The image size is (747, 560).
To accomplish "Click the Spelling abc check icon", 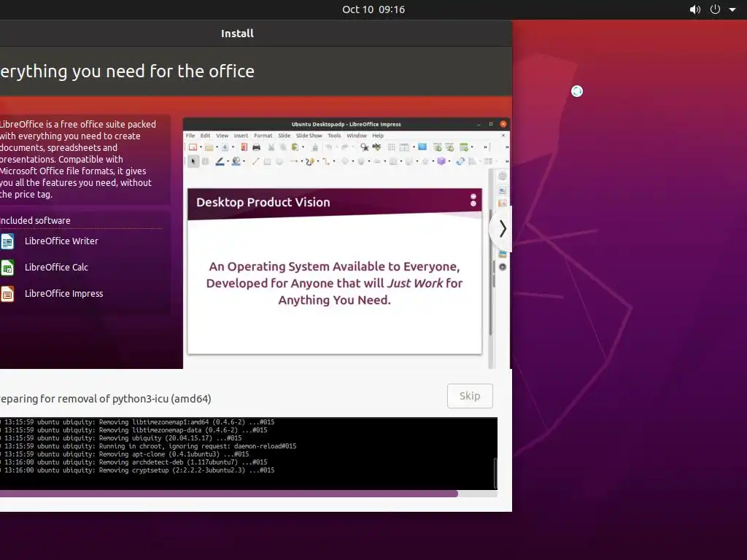I will [376, 147].
